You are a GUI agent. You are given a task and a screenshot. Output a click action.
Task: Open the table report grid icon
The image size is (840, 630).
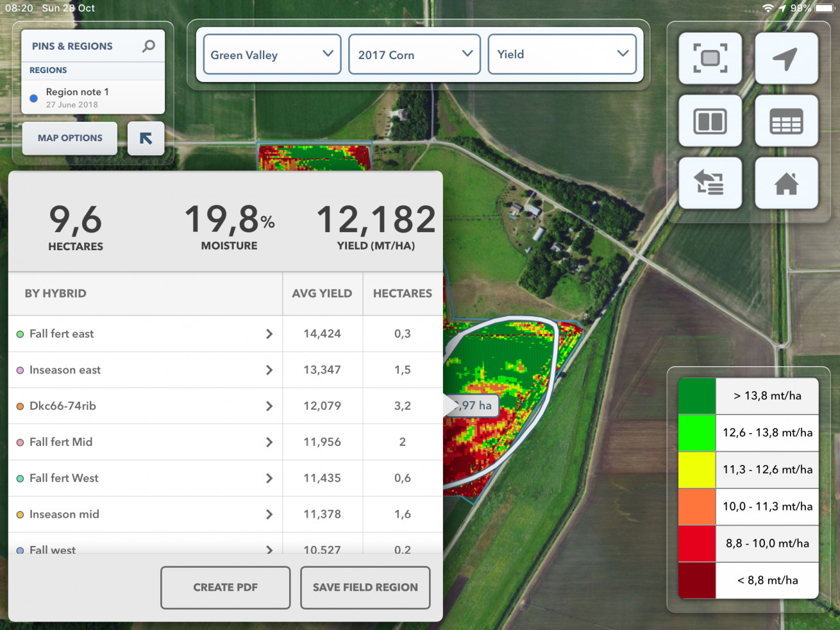point(786,121)
